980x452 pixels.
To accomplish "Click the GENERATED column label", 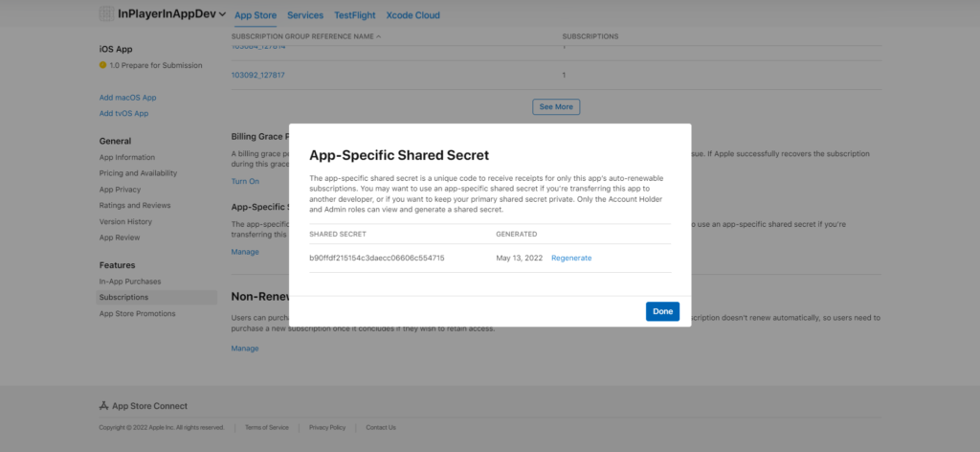I will [516, 234].
